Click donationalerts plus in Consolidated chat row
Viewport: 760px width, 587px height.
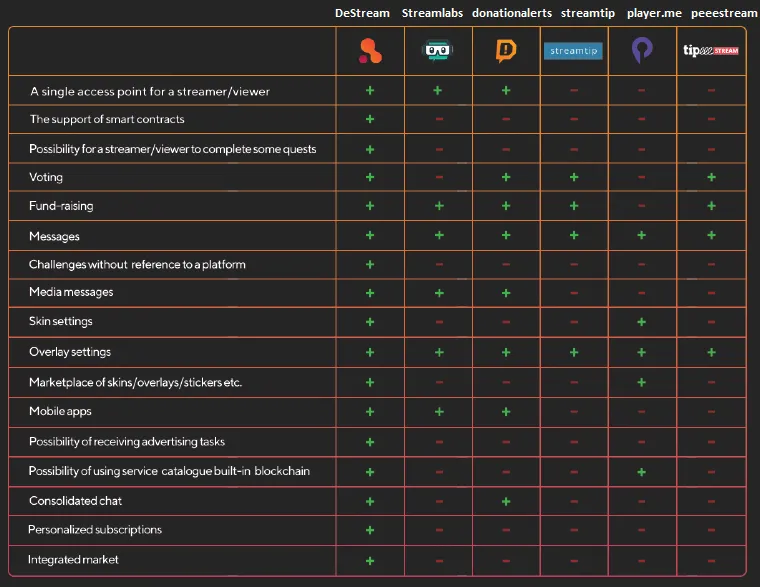click(506, 501)
